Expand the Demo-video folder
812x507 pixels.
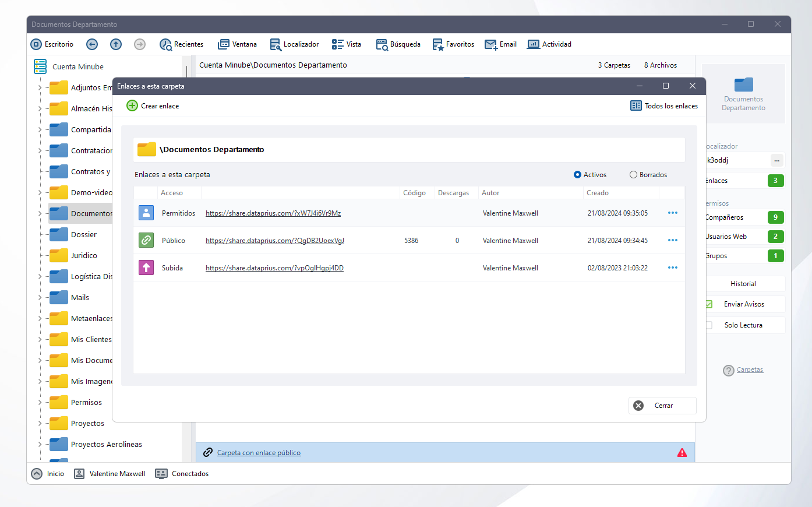(40, 193)
